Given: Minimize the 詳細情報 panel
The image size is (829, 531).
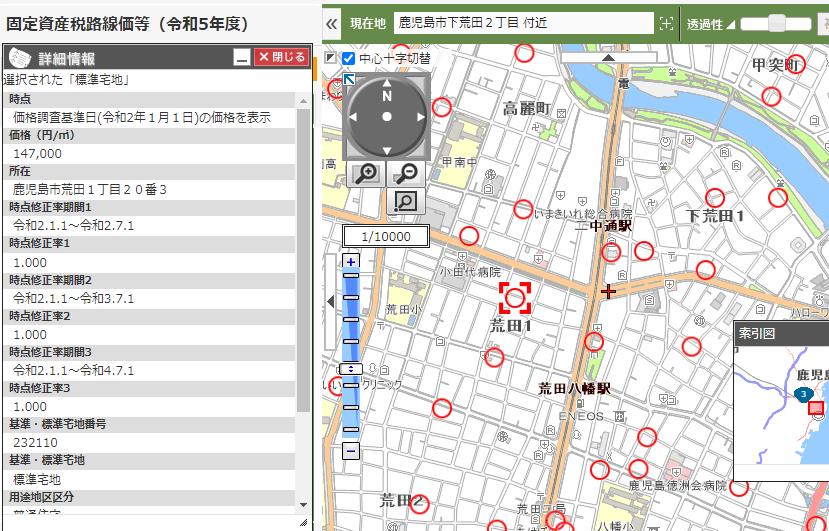Looking at the screenshot, I should pyautogui.click(x=241, y=58).
